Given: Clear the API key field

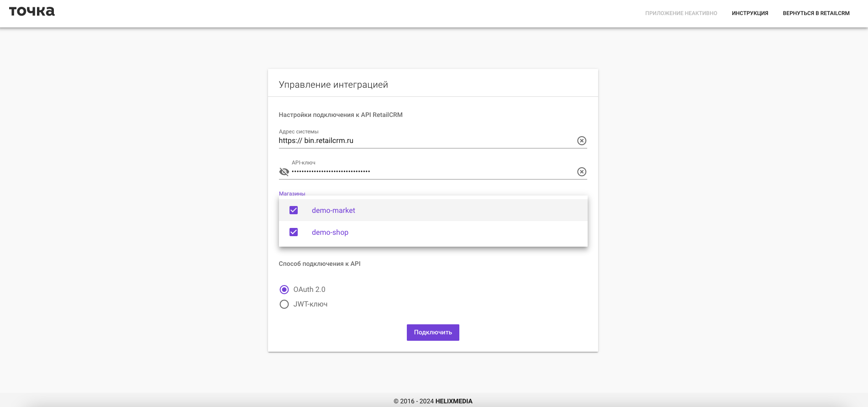Looking at the screenshot, I should pos(581,172).
